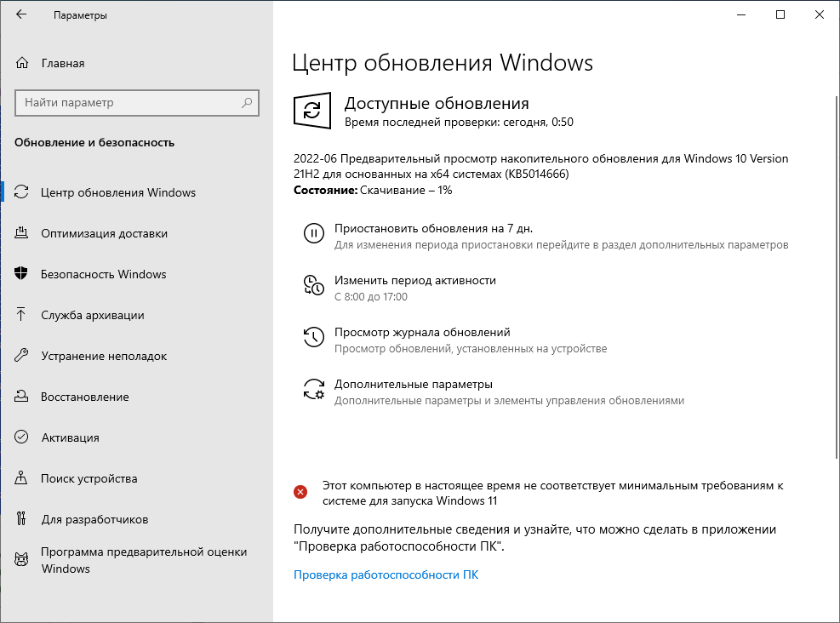This screenshot has width=840, height=623.
Task: Click the pause icon for Приостановить обновления
Action: click(313, 234)
